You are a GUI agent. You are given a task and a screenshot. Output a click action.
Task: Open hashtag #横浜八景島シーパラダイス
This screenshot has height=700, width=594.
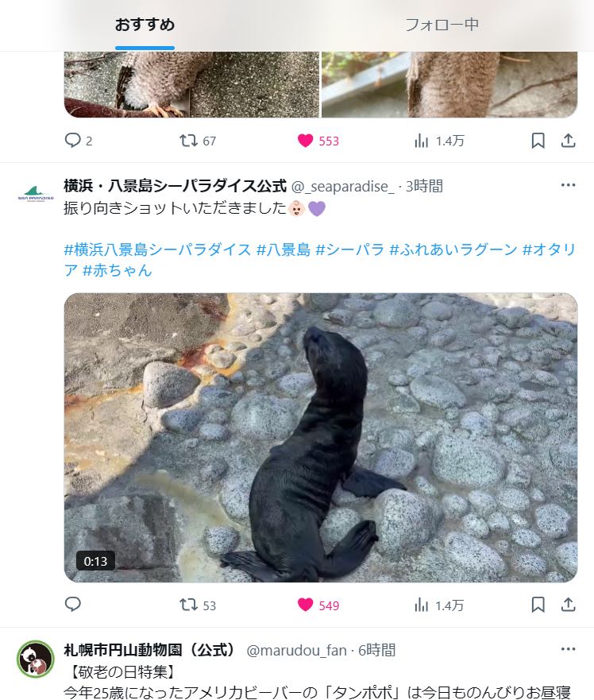pyautogui.click(x=157, y=249)
